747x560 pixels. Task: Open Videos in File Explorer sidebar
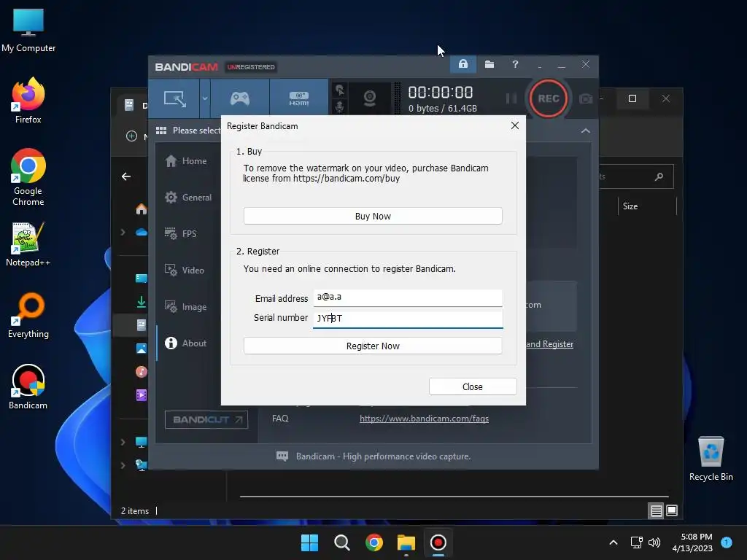[141, 394]
